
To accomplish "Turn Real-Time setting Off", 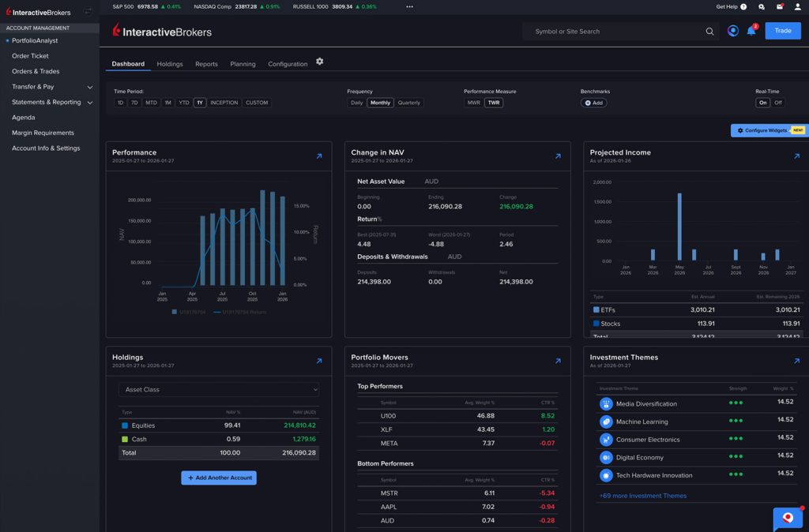I will tap(778, 103).
